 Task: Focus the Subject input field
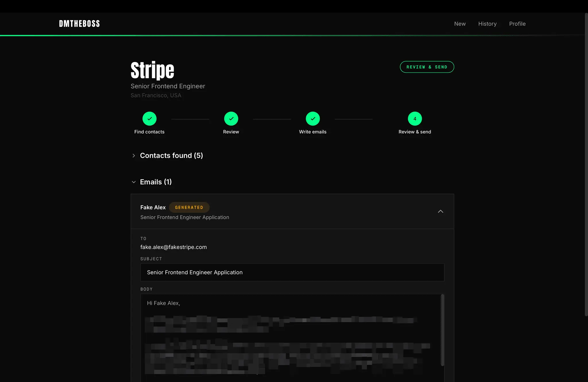point(292,272)
